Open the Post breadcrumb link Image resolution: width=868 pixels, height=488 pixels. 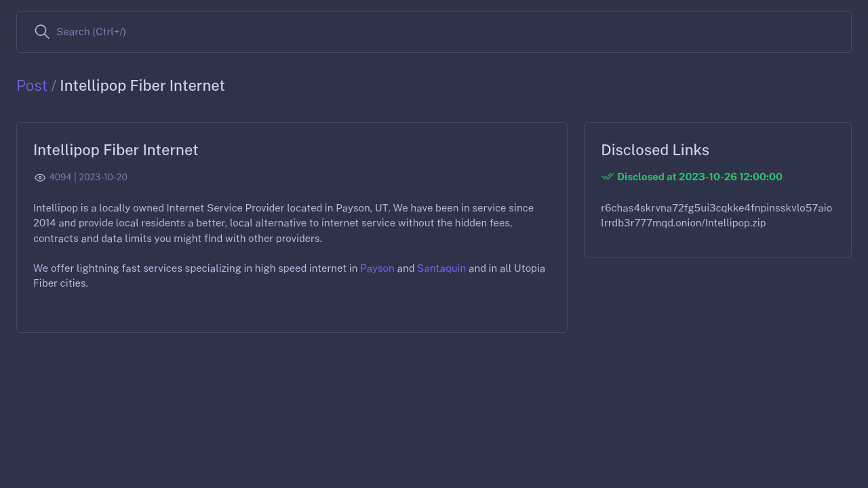click(x=32, y=86)
